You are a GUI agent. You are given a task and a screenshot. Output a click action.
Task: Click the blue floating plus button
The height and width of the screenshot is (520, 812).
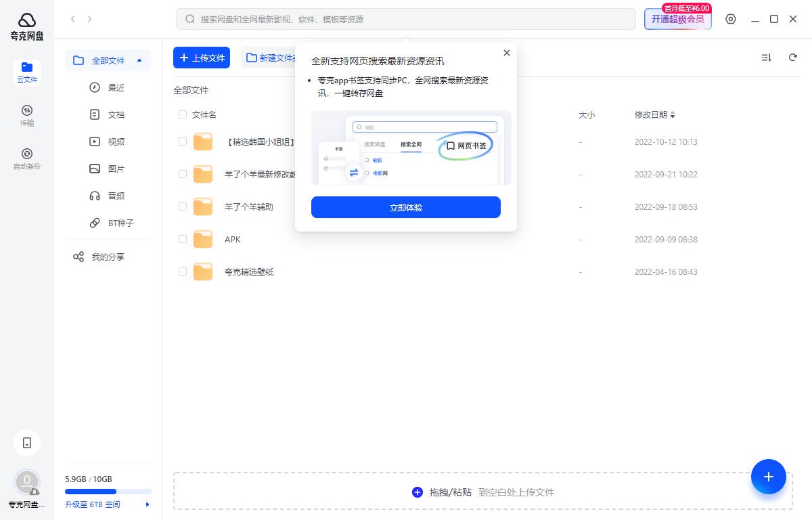tap(769, 477)
